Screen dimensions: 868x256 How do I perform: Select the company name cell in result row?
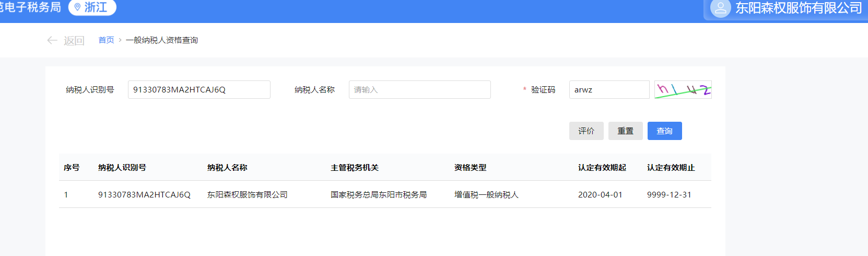tap(248, 195)
